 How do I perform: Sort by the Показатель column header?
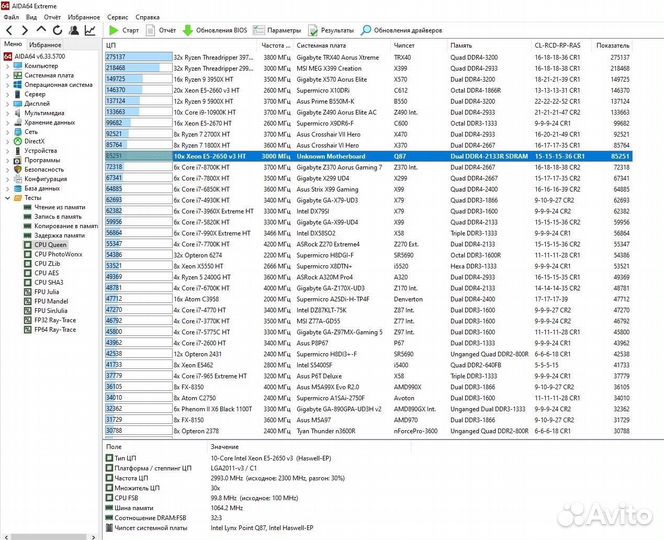click(x=612, y=45)
